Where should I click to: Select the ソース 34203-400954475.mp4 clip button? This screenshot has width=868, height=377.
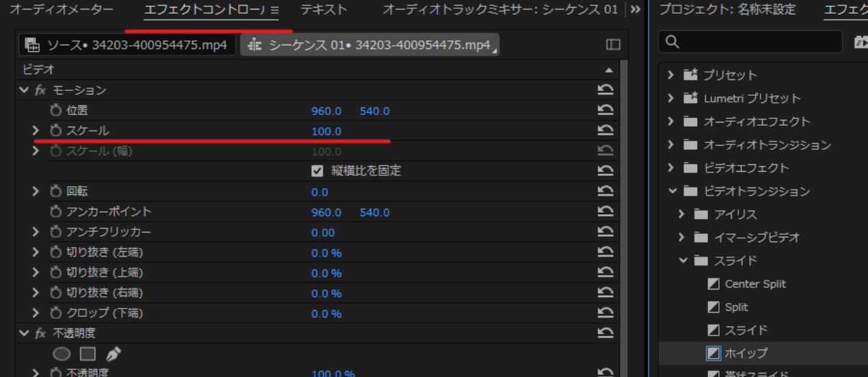[126, 45]
